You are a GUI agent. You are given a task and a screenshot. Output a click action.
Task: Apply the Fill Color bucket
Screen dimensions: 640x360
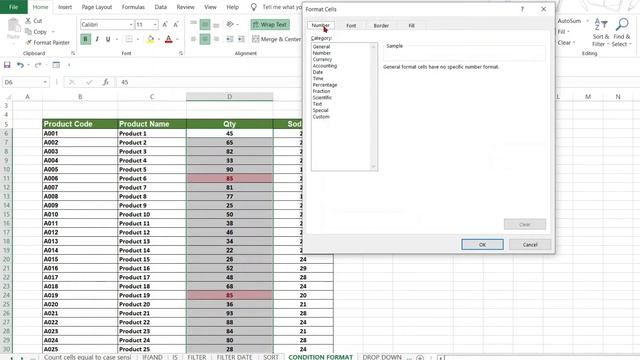[150, 39]
